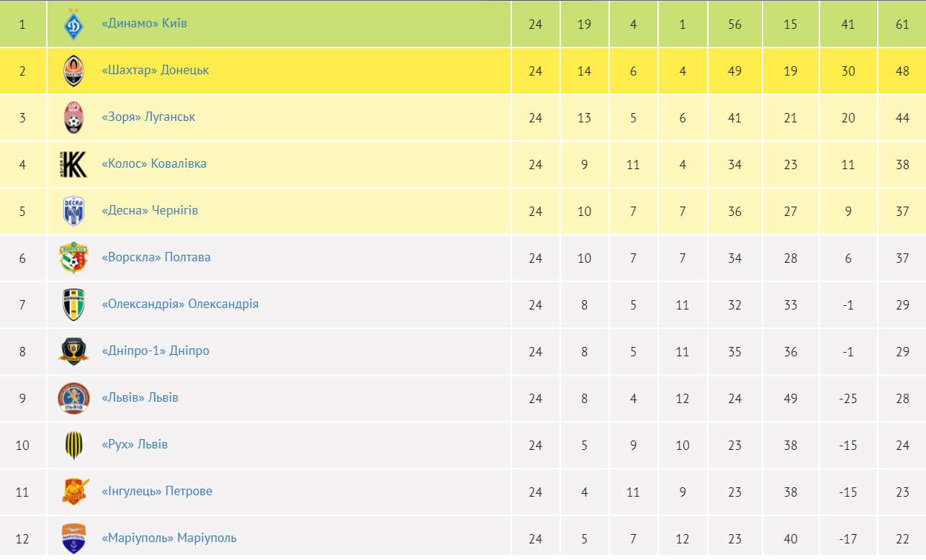Click the Dynamo Kyiv club logo
The height and width of the screenshot is (560, 926).
tap(73, 24)
